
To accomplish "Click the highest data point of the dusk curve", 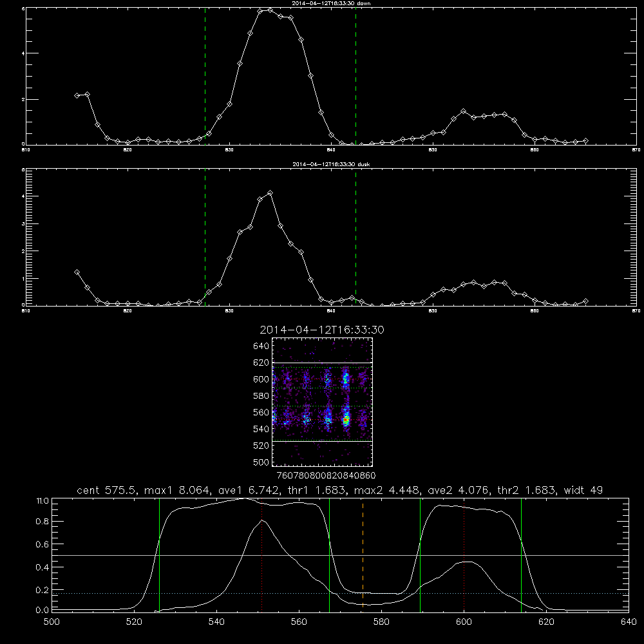I will 270,193.
